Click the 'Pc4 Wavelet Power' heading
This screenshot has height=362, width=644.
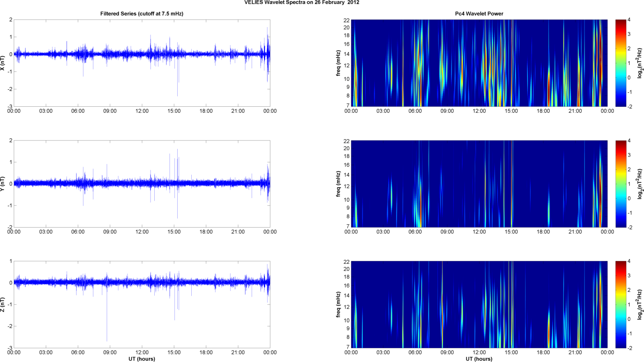(479, 14)
